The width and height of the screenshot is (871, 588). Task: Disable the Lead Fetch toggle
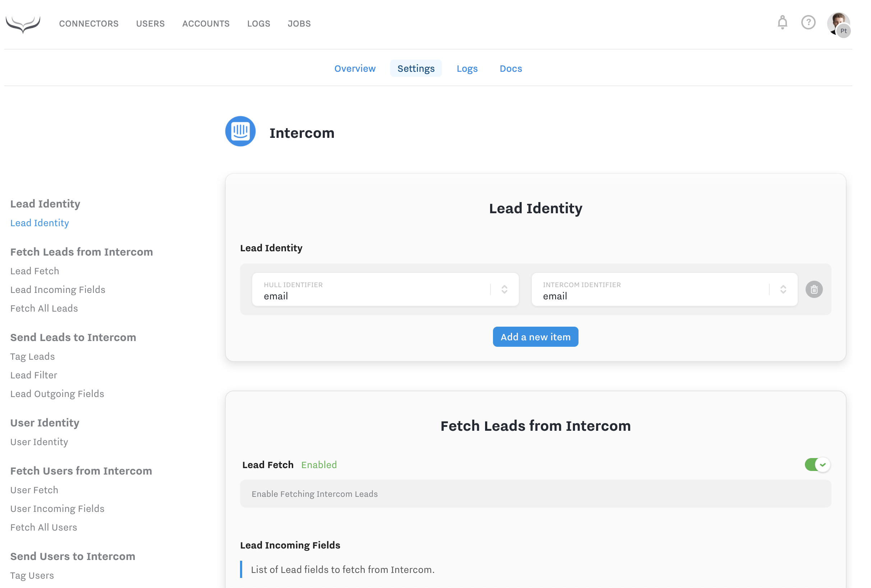(817, 465)
